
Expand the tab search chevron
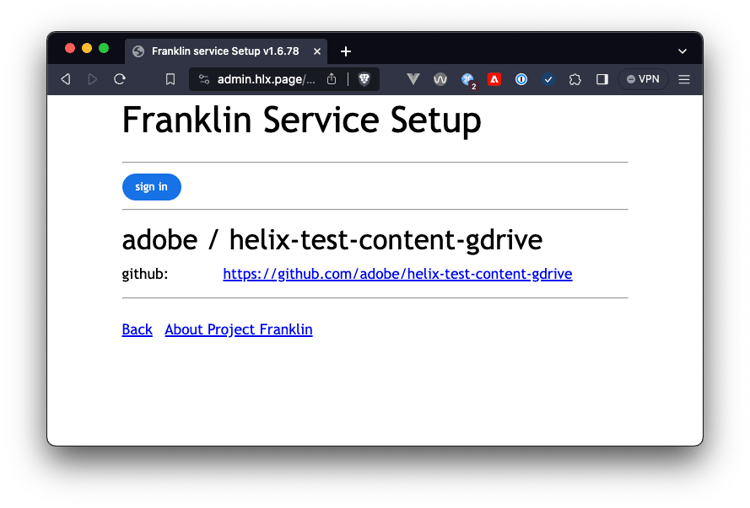point(682,51)
